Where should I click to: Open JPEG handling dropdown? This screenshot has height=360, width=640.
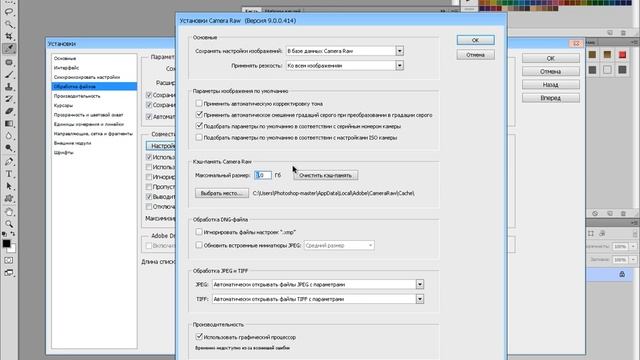pyautogui.click(x=420, y=284)
